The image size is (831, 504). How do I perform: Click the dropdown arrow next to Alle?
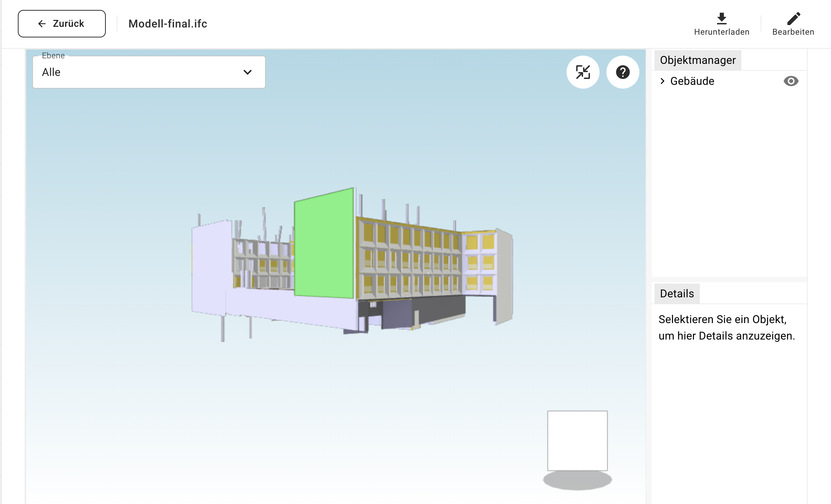(x=247, y=72)
